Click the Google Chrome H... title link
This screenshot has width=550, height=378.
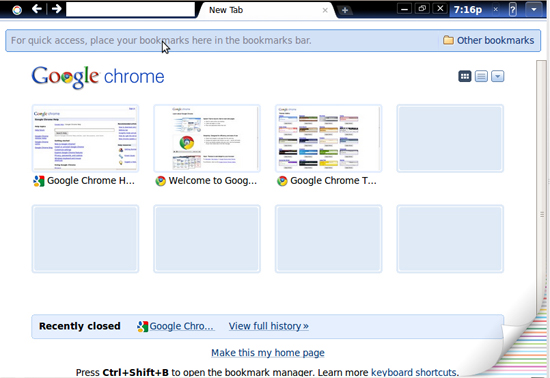(x=91, y=181)
